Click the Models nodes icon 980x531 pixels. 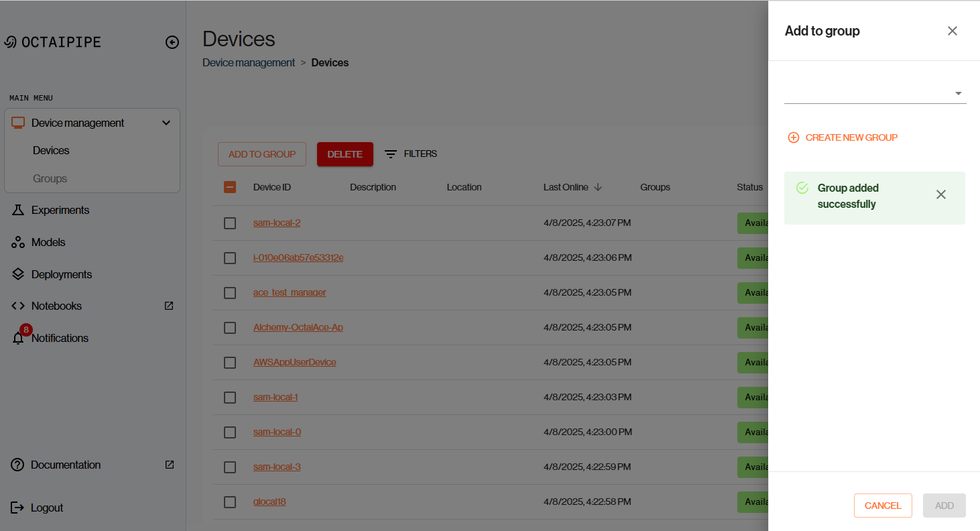(x=18, y=243)
